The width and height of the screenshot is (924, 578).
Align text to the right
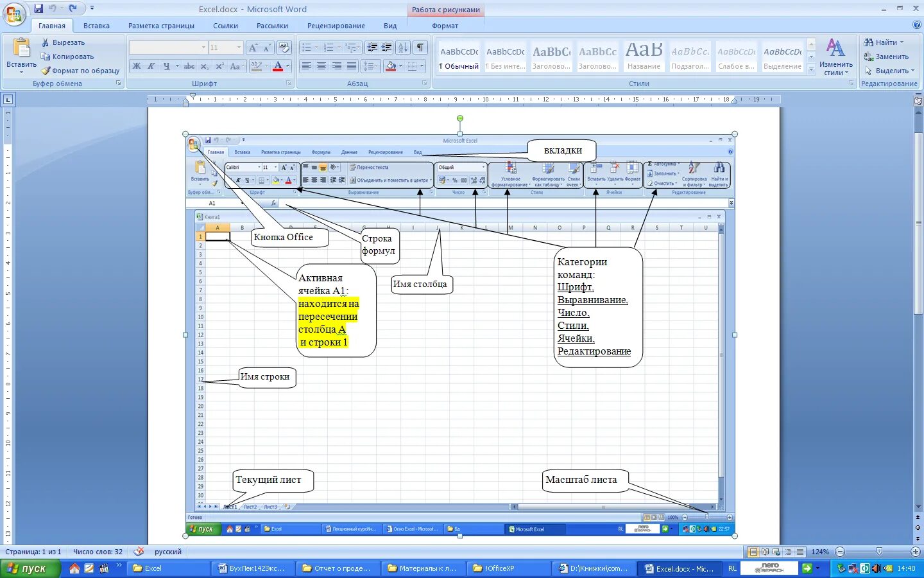tap(336, 66)
